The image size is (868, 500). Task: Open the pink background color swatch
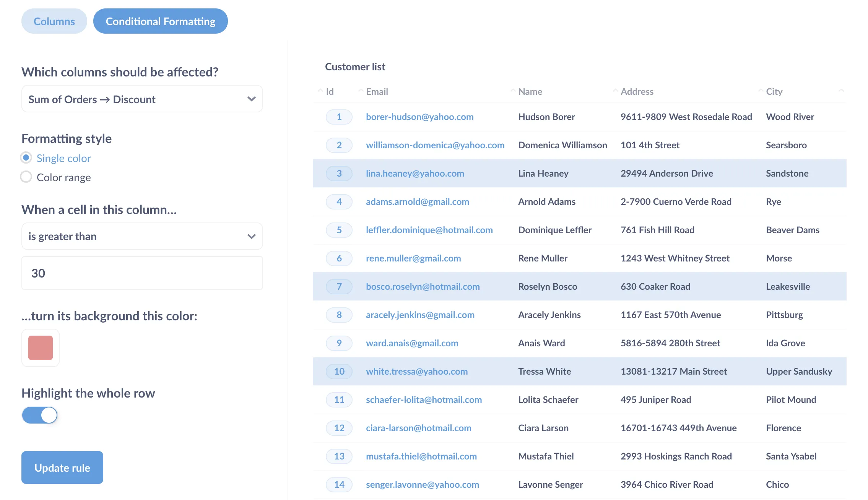(x=41, y=348)
